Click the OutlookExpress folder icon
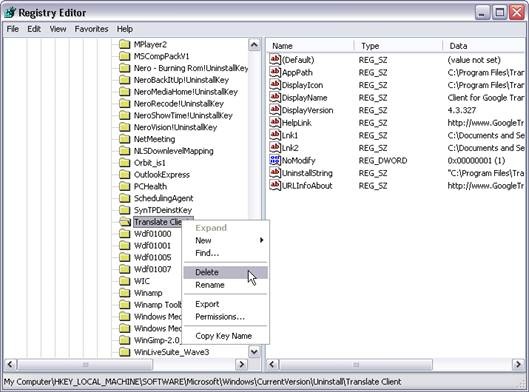Viewport: 529px width, 392px height. coord(125,174)
